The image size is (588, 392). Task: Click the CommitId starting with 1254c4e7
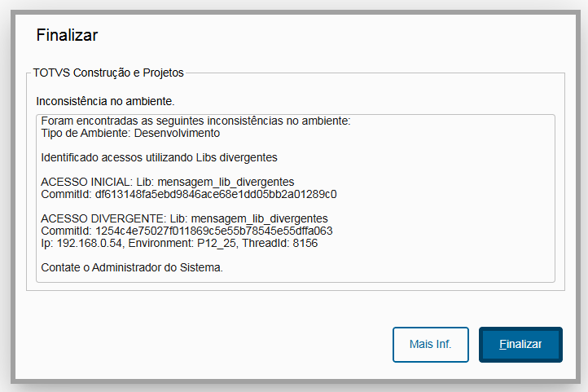point(186,231)
